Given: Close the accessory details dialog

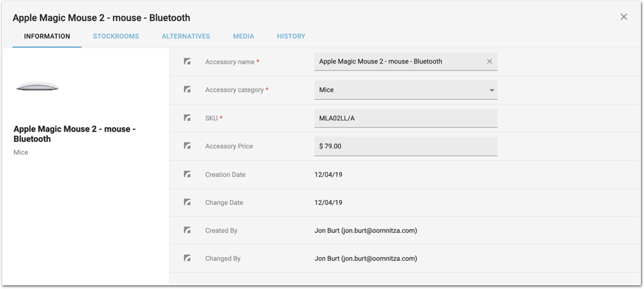Looking at the screenshot, I should coord(623,17).
